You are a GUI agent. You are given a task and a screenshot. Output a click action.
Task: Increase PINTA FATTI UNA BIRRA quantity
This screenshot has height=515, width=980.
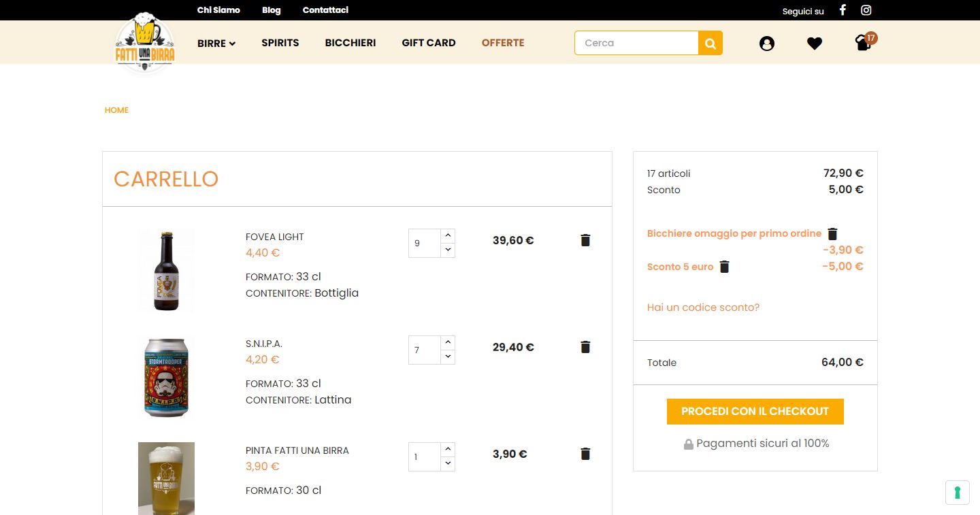pyautogui.click(x=448, y=449)
